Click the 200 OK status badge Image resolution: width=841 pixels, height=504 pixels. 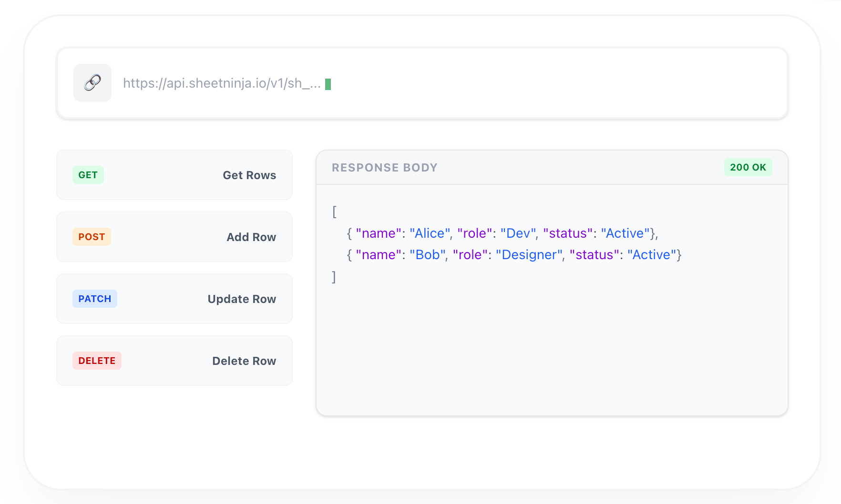click(748, 167)
